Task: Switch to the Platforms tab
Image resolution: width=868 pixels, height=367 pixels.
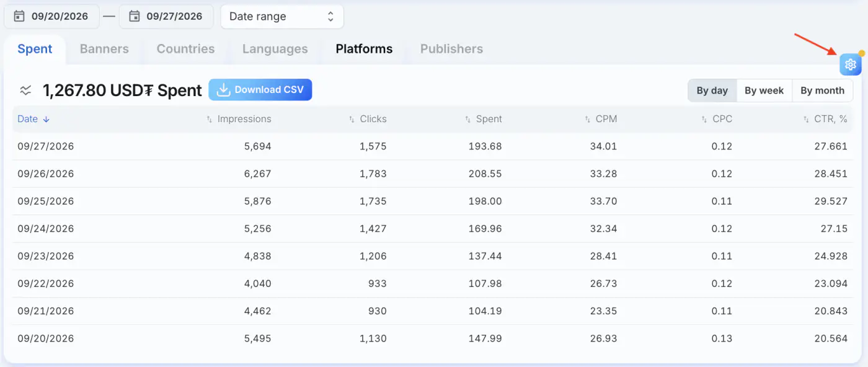Action: [x=365, y=49]
